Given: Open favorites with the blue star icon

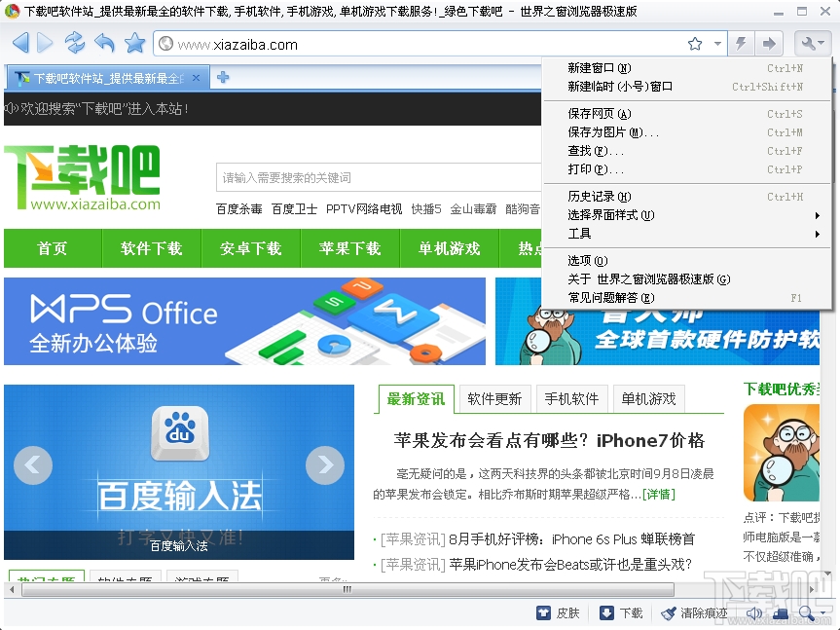Looking at the screenshot, I should point(135,43).
